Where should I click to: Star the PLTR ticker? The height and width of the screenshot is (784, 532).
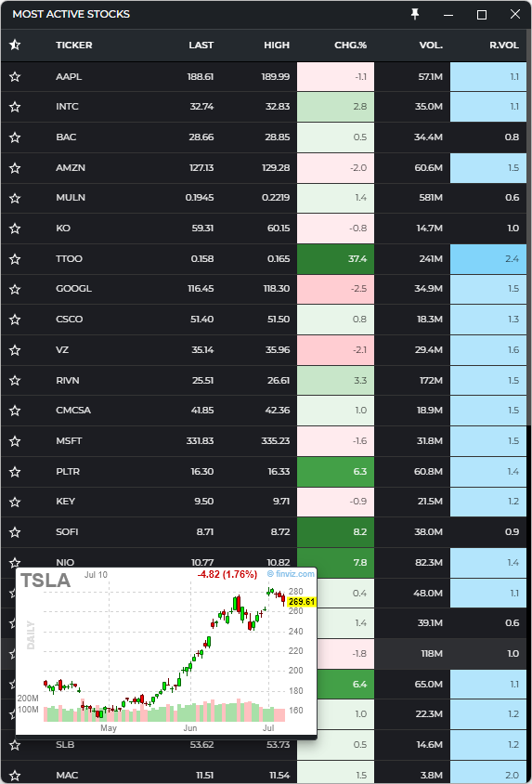(15, 472)
